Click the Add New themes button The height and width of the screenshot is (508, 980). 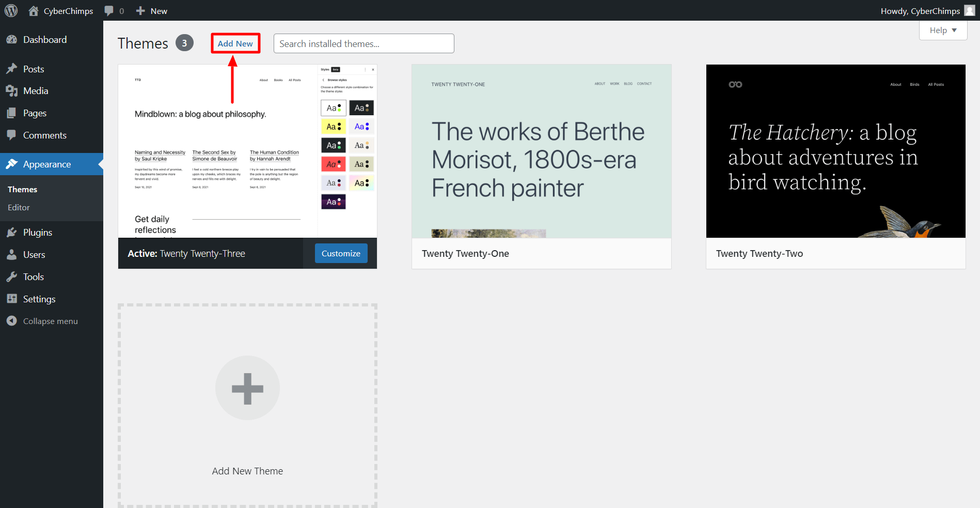coord(235,43)
